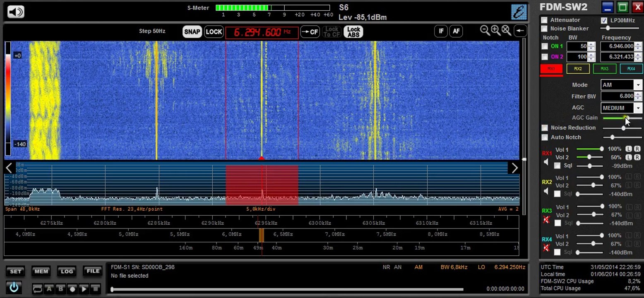Select the RX2 receiver tab
This screenshot has height=298, width=644.
point(578,69)
